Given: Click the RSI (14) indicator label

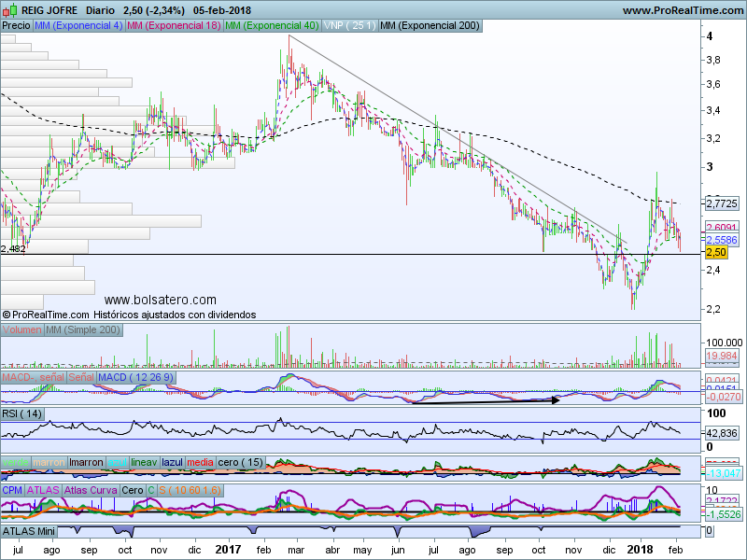Looking at the screenshot, I should coord(23,413).
